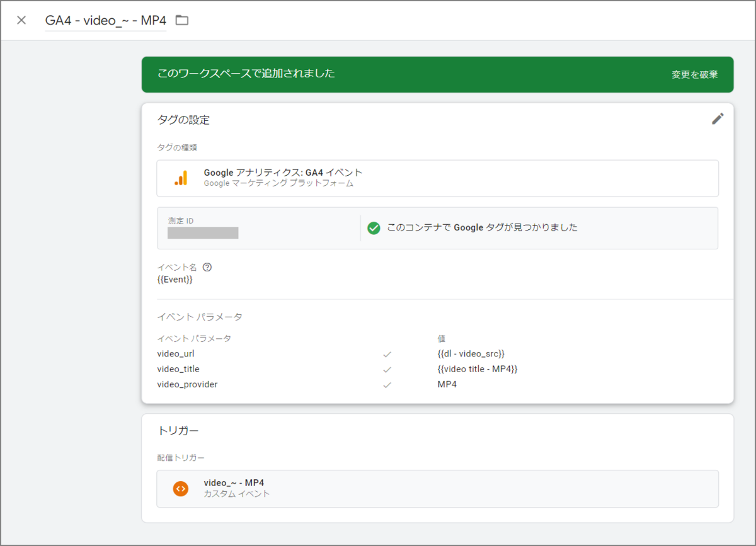This screenshot has height=546, width=756.
Task: Open the folder icon next to tag name
Action: point(182,20)
